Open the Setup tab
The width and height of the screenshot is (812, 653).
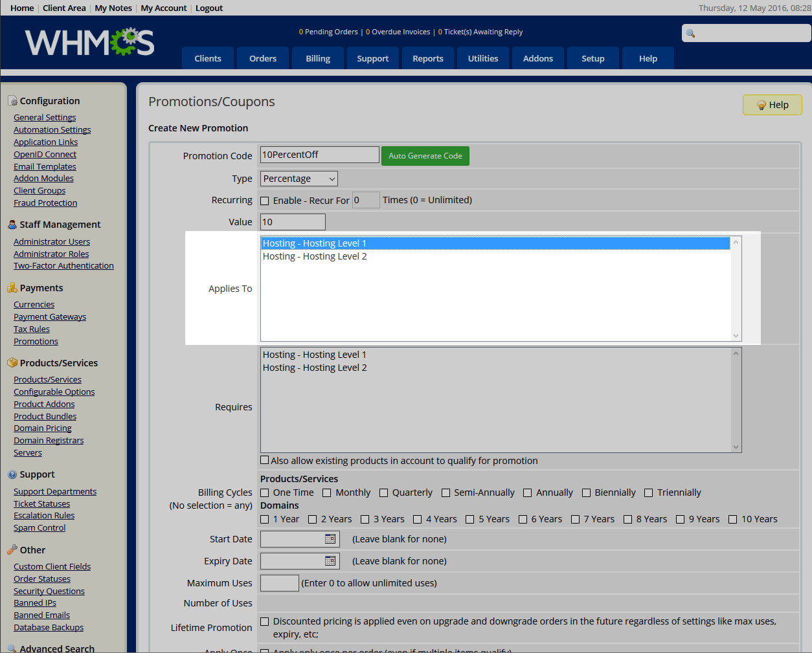point(593,58)
